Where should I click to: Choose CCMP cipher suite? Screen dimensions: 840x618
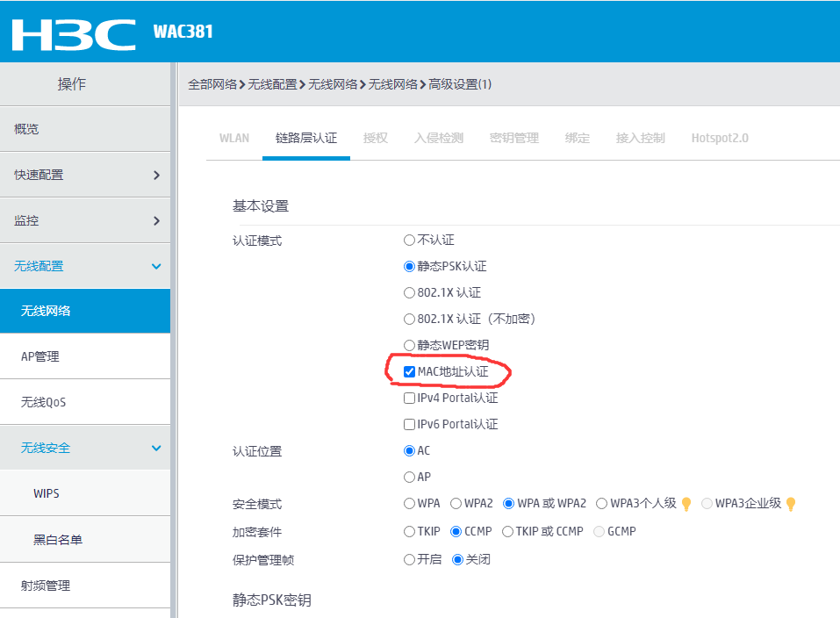pyautogui.click(x=456, y=531)
